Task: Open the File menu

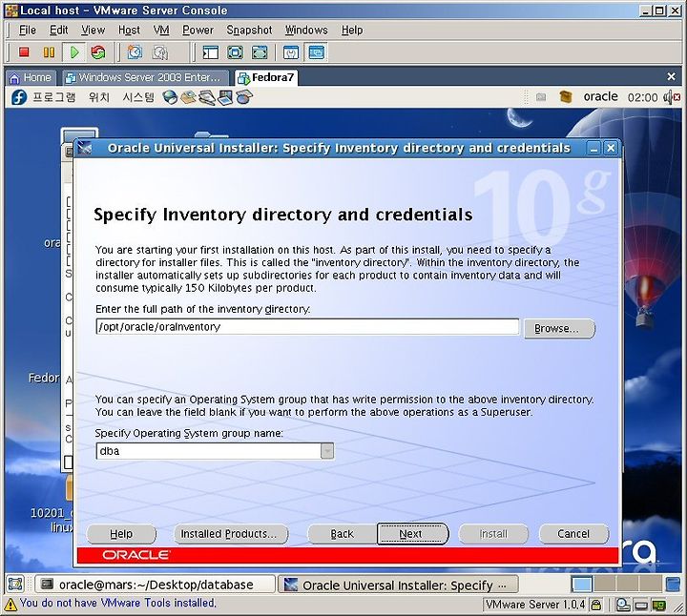Action: pos(27,31)
